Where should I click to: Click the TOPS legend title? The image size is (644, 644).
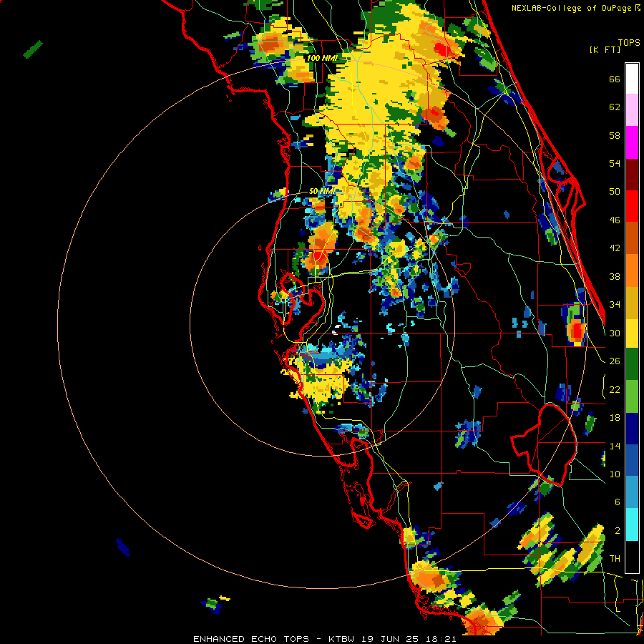(x=629, y=42)
